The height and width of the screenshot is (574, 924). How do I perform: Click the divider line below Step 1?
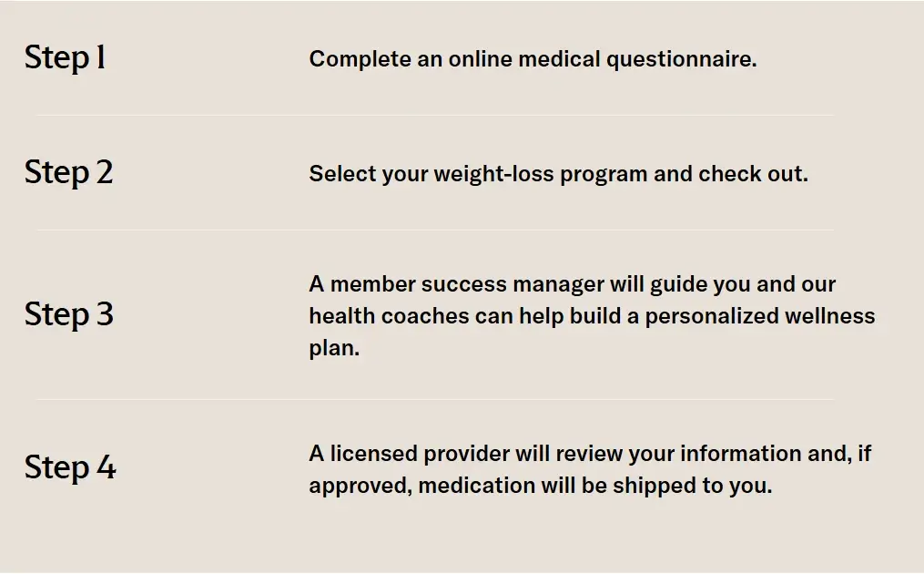click(x=434, y=116)
